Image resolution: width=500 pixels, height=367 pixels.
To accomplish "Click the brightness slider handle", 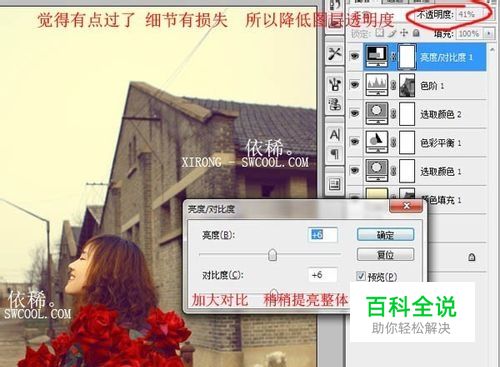I will [x=272, y=255].
